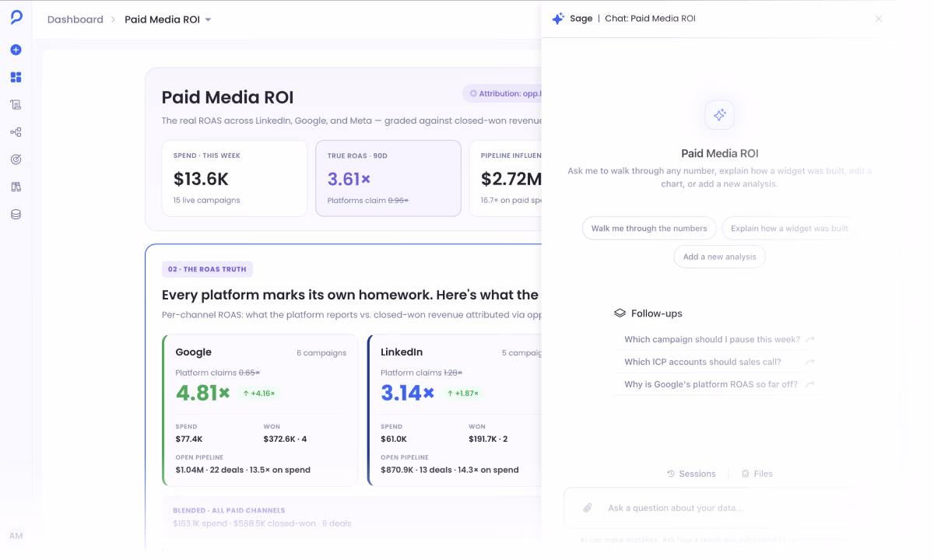
Task: Click arrow icon beside 'Which campaign should I pause'
Action: pyautogui.click(x=810, y=340)
